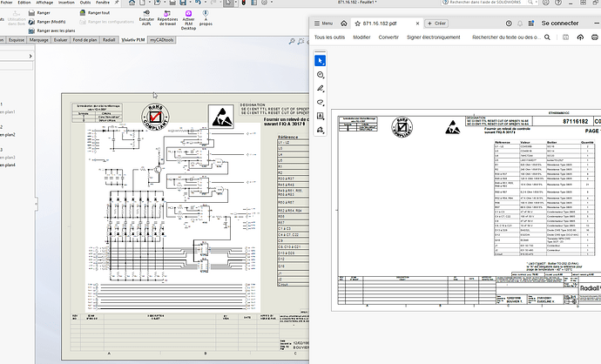Select the freehand draw loop tool in Acrobat
Screen dimensions: 601x364
pyautogui.click(x=320, y=102)
